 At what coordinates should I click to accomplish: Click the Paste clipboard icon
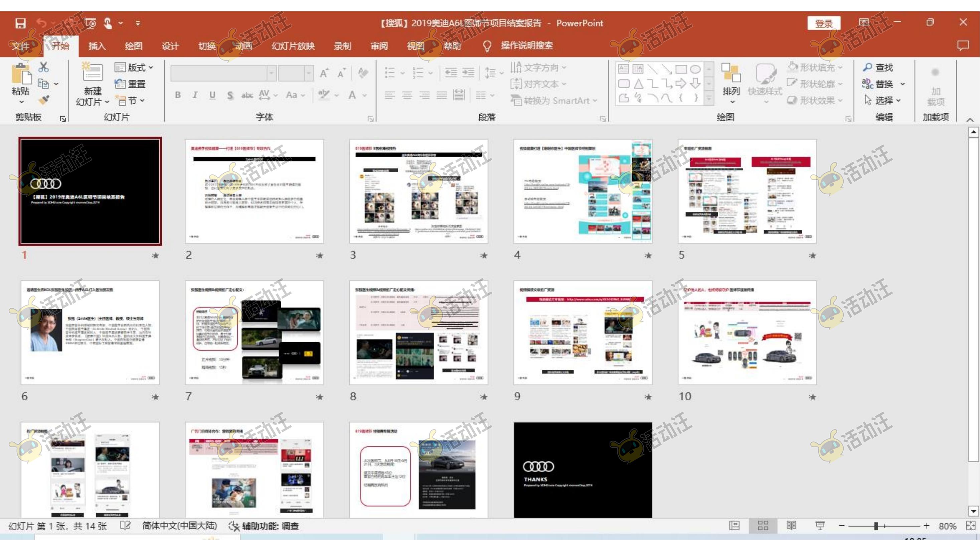click(21, 74)
